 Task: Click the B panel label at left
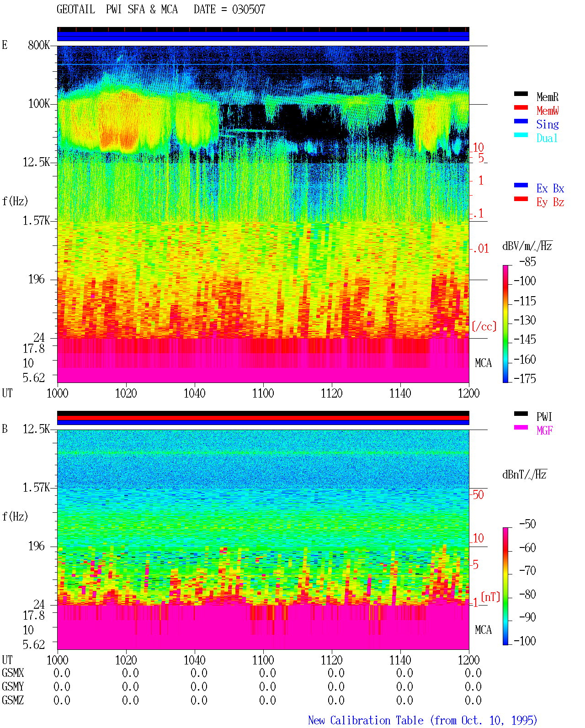point(5,429)
